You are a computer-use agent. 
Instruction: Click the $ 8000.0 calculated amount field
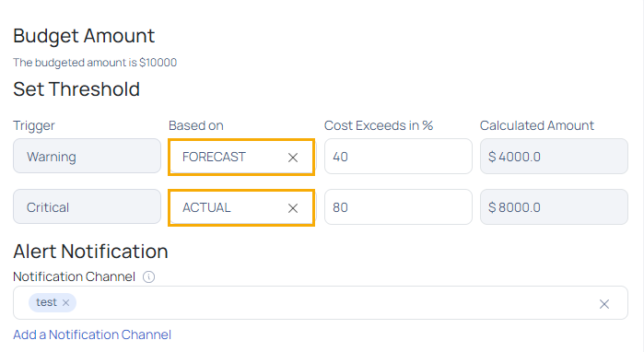pyautogui.click(x=554, y=206)
